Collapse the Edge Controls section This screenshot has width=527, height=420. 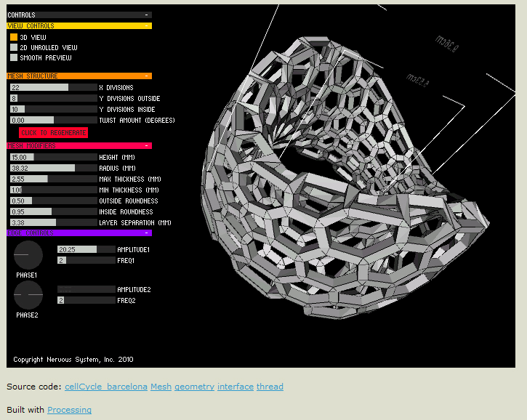[146, 233]
